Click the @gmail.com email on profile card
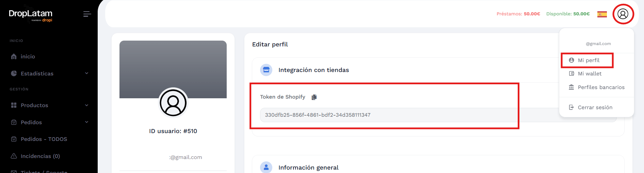Screen dimensions: 644x173 coord(186,157)
